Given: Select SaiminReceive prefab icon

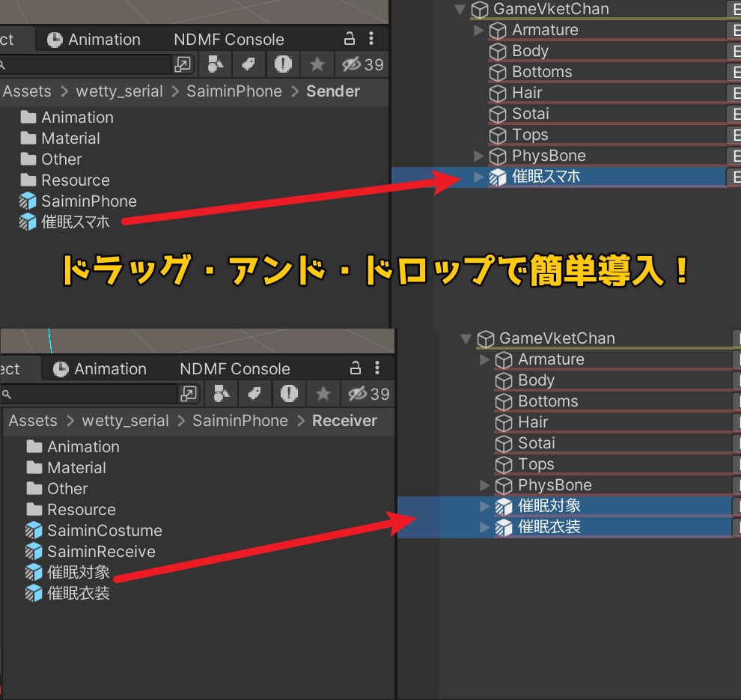Looking at the screenshot, I should tap(34, 551).
